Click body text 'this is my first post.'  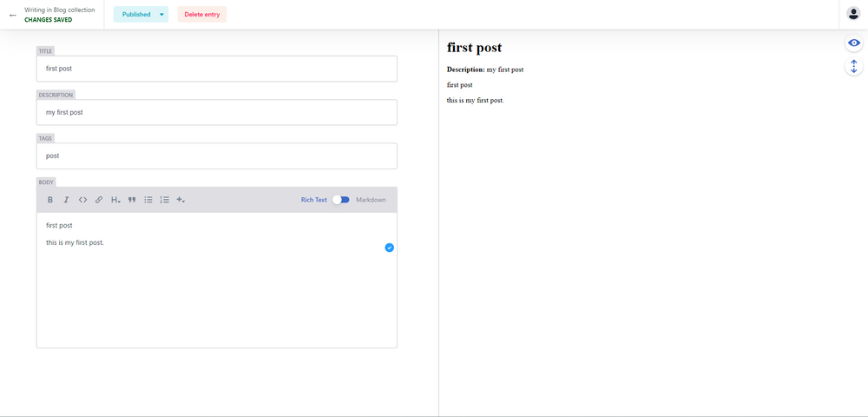(x=76, y=242)
